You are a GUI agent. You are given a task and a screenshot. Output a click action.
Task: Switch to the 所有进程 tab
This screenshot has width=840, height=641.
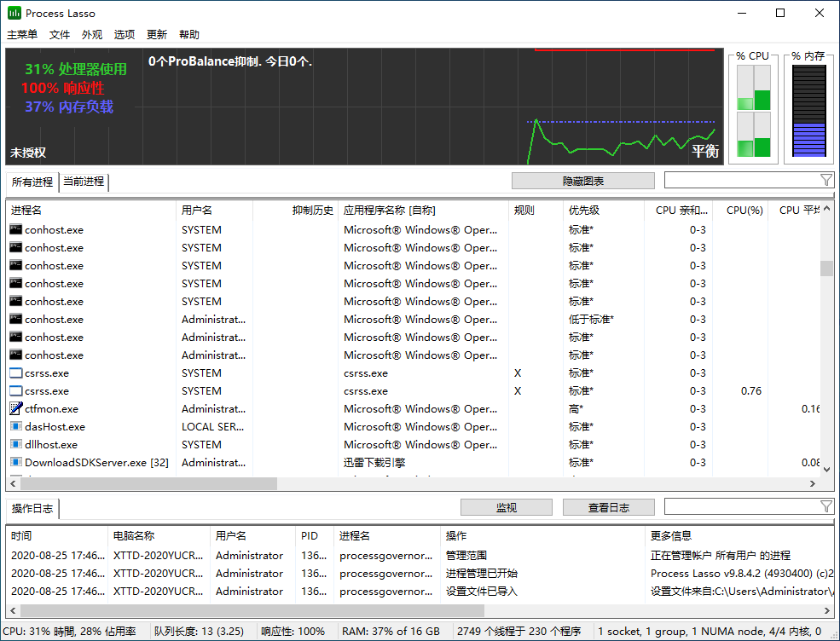tap(32, 182)
